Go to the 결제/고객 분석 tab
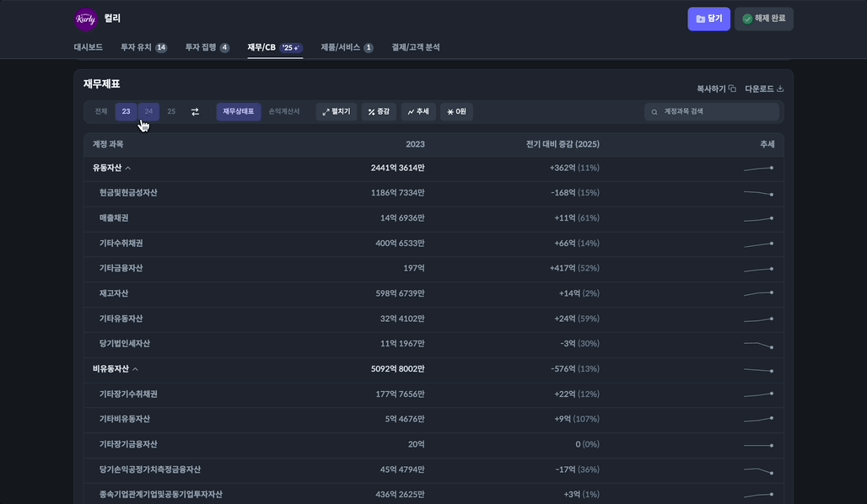Screen dimensions: 867x504 (416, 48)
